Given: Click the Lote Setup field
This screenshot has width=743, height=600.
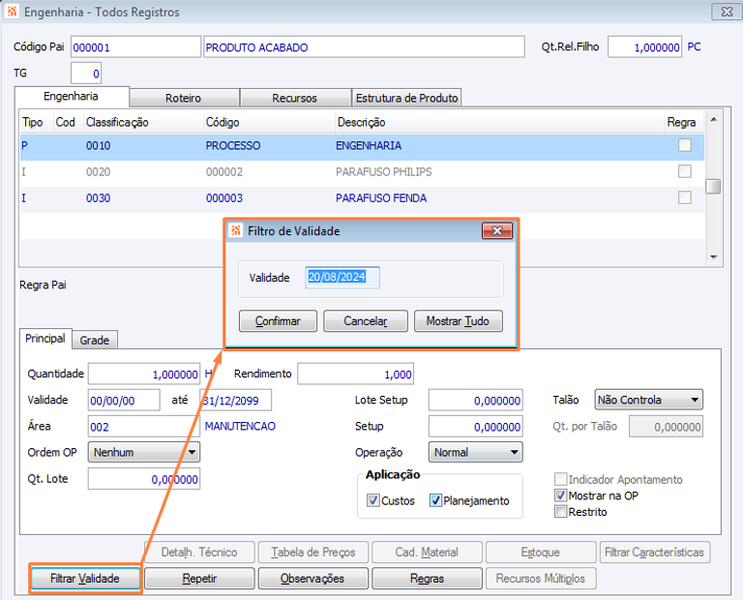Looking at the screenshot, I should (x=475, y=400).
